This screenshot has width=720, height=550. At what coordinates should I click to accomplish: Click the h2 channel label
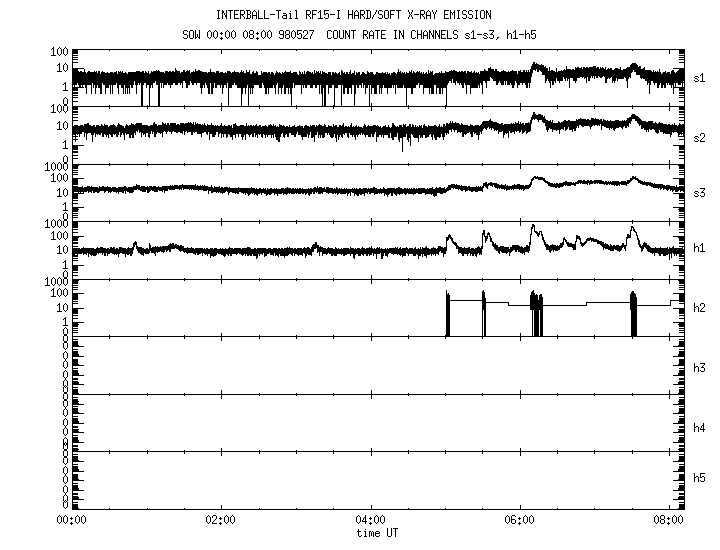(700, 308)
